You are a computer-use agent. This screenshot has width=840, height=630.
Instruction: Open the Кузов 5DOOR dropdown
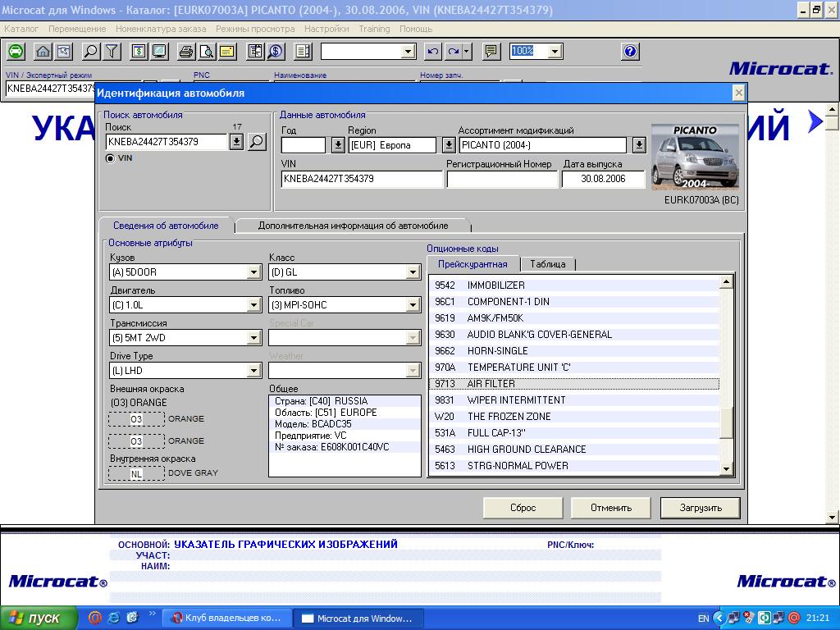[254, 272]
